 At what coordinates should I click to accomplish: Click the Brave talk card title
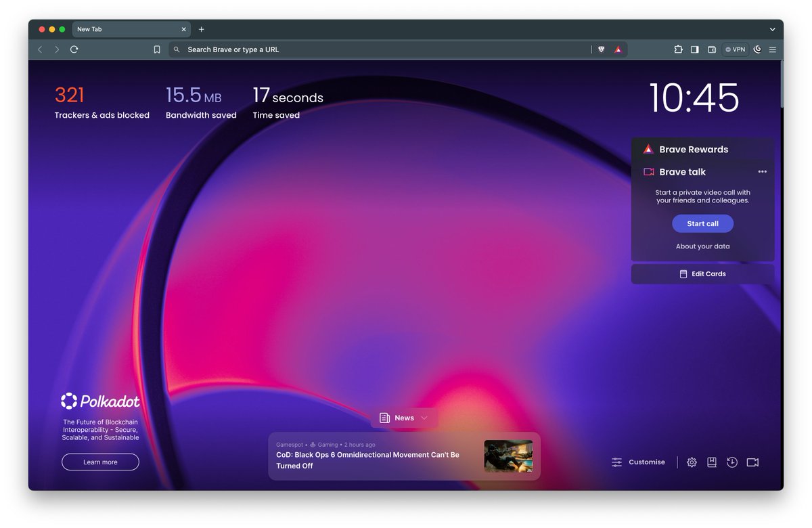(x=682, y=172)
